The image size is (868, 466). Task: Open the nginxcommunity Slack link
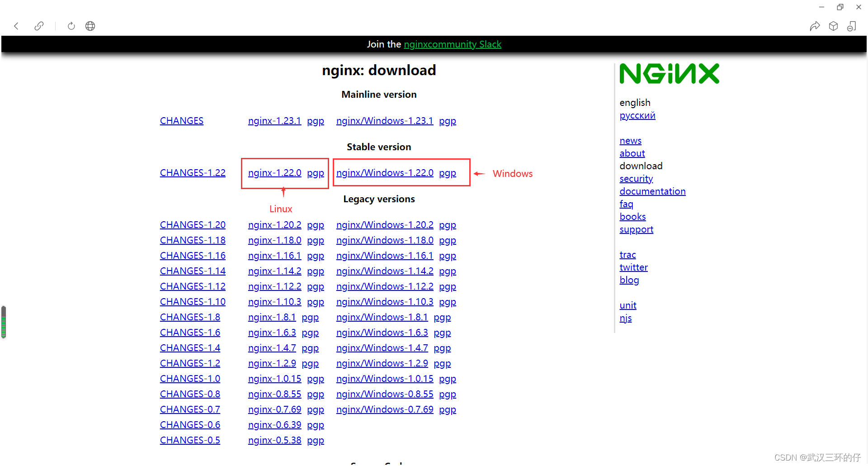point(453,44)
